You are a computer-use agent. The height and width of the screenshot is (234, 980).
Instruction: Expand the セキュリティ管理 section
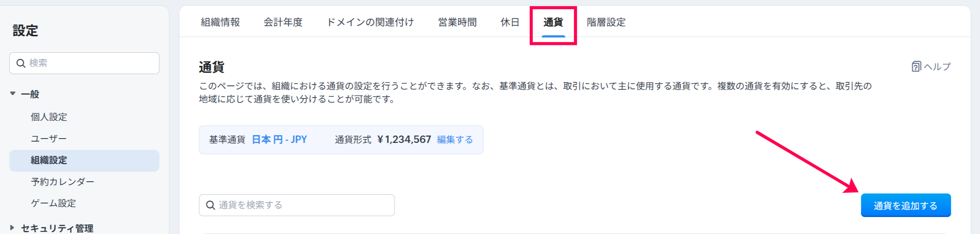coord(12,227)
